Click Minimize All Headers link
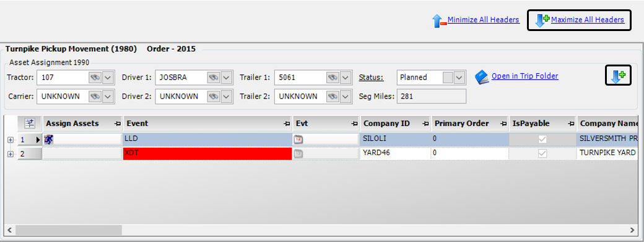Screen dimensions: 644x242 click(x=484, y=20)
